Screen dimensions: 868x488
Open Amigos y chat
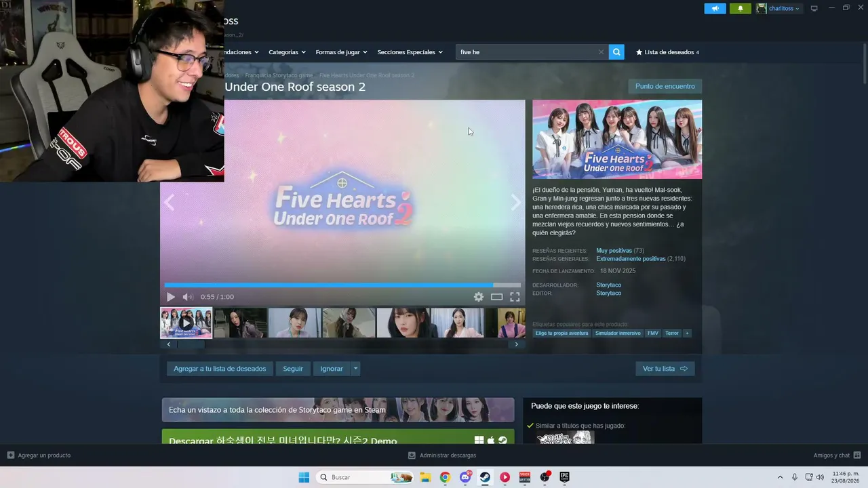click(837, 455)
